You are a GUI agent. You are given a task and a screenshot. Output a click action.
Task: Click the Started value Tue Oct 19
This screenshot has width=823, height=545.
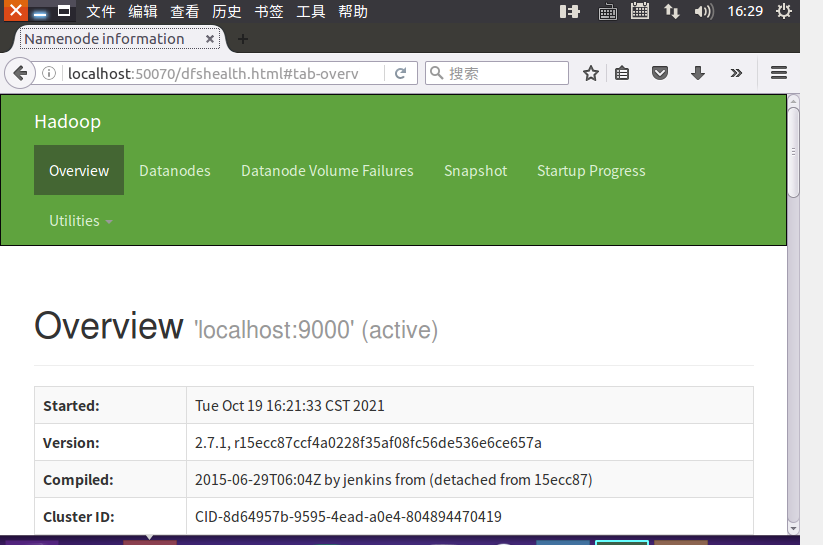[x=290, y=405]
